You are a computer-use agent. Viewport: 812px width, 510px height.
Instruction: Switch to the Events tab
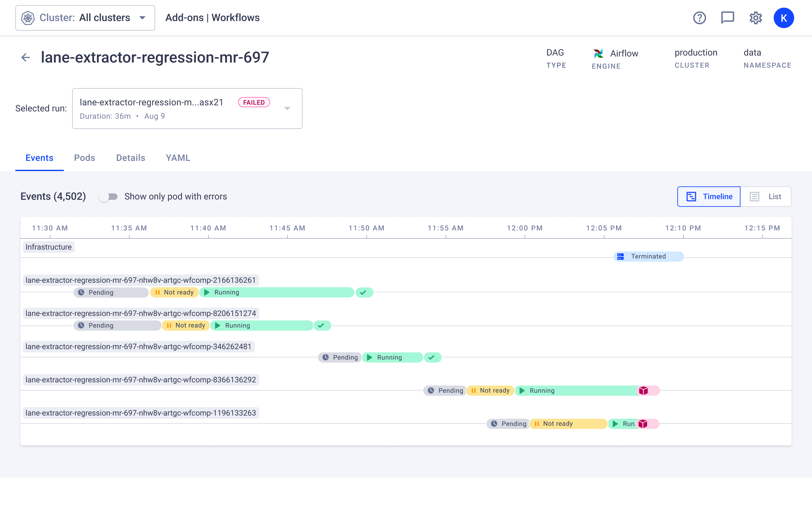pos(40,158)
